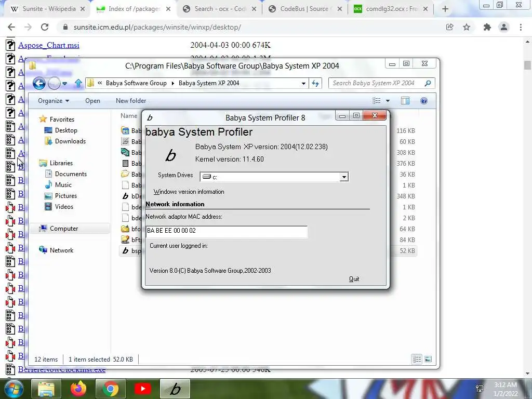The height and width of the screenshot is (399, 532).
Task: Toggle the preview pane icon in Explorer toolbar
Action: (405, 101)
